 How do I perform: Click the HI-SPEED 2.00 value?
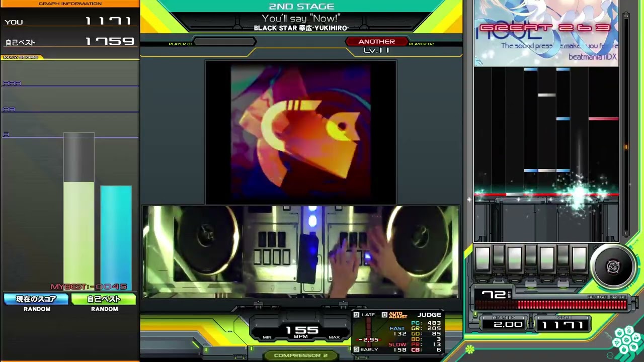coord(508,325)
